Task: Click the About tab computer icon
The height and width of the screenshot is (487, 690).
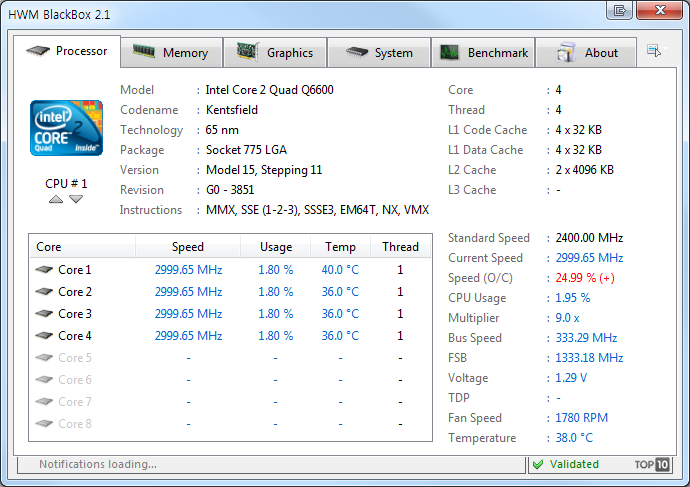Action: pyautogui.click(x=566, y=52)
